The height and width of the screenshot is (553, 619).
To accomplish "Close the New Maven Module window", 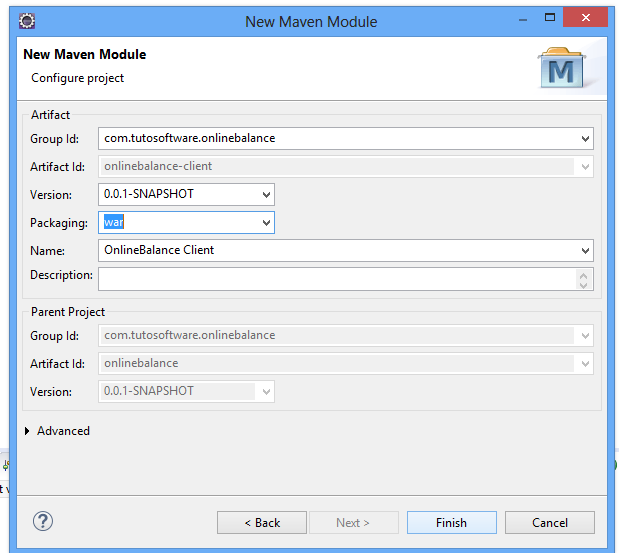I will pyautogui.click(x=585, y=17).
